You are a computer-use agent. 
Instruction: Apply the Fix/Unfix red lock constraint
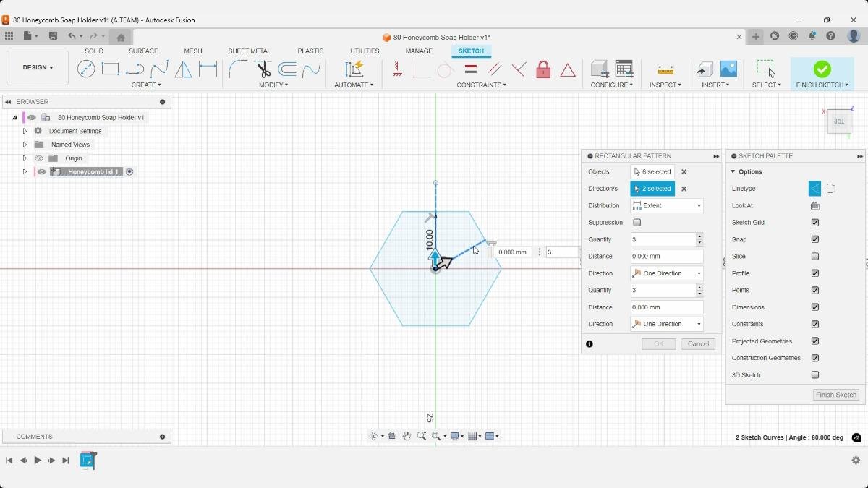click(543, 69)
